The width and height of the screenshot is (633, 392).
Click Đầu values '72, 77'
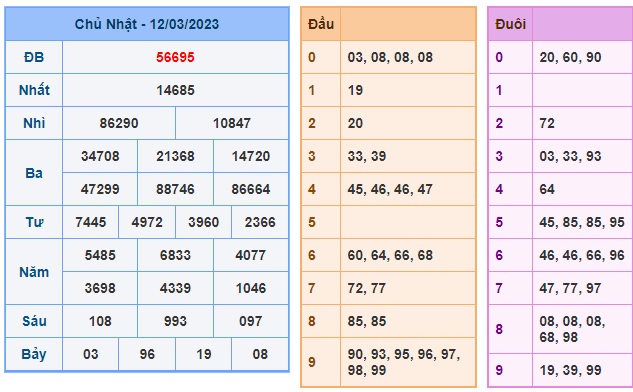pos(367,288)
